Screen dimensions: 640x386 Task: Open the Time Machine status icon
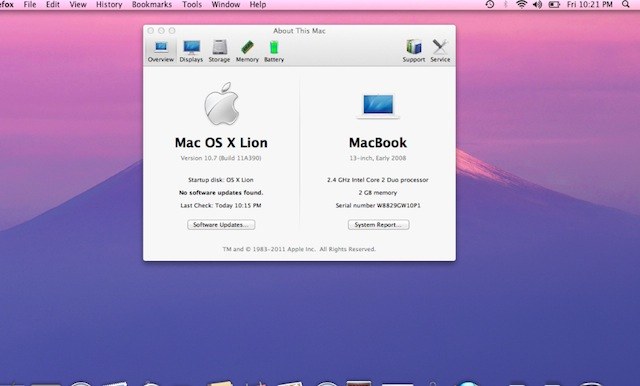coord(490,4)
